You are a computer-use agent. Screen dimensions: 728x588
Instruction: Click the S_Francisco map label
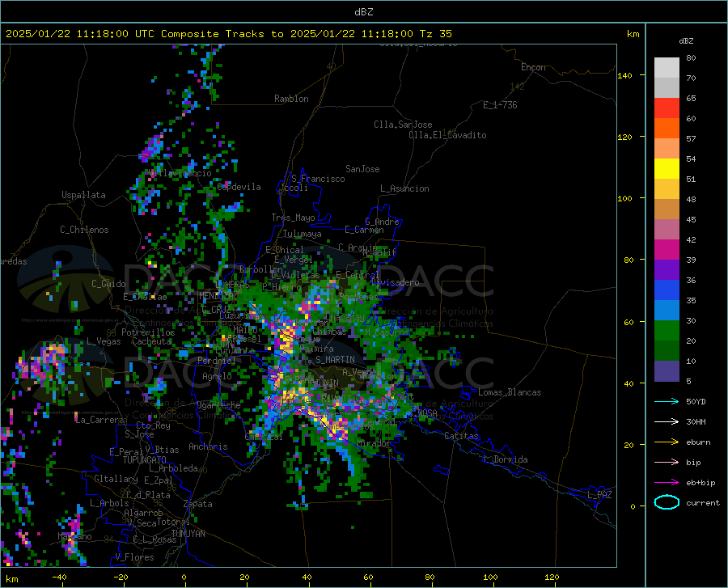coord(318,179)
